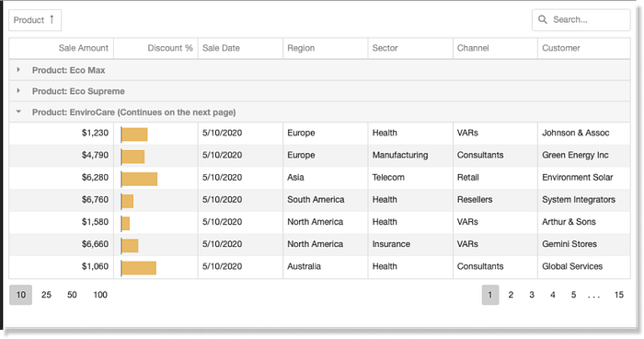Sort by Sale Amount column header
The image size is (644, 339).
click(62, 48)
